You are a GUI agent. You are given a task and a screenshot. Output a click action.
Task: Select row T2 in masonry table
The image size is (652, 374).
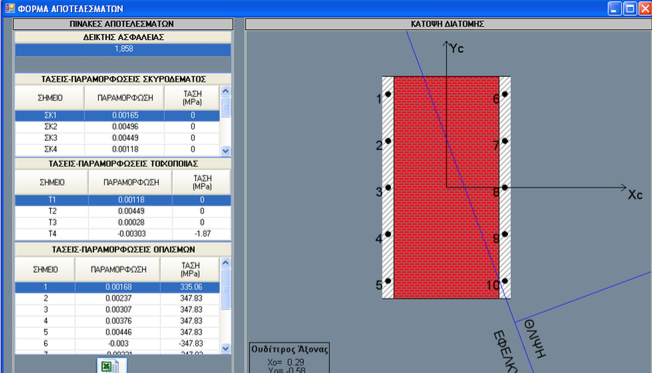(x=123, y=211)
